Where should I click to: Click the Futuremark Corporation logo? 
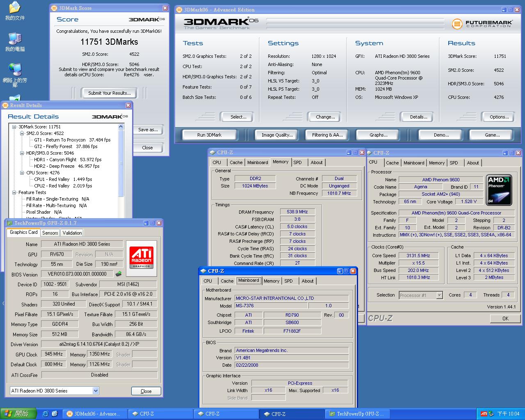[482, 24]
